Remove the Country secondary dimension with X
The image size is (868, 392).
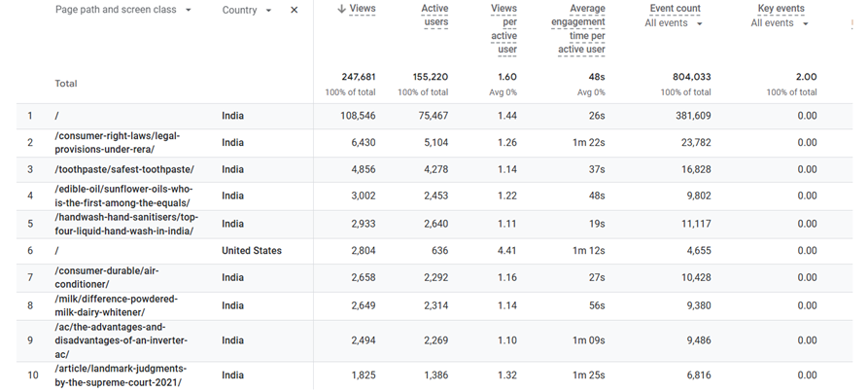[295, 10]
